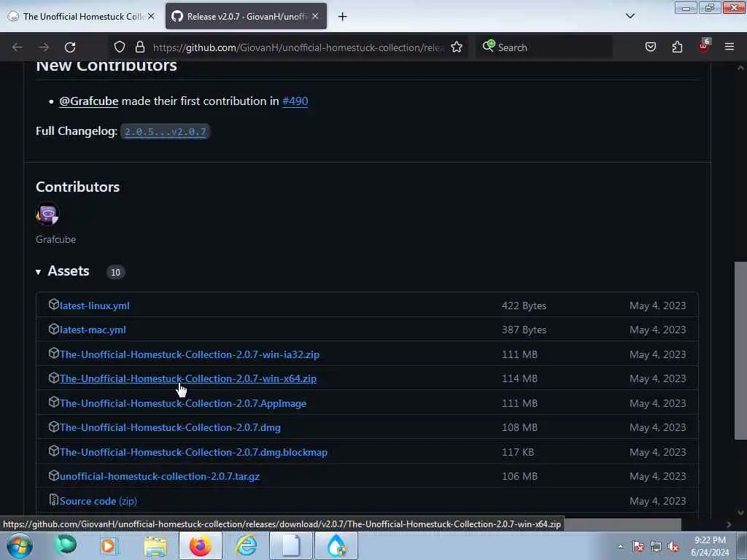Download Source code (zip)
This screenshot has width=747, height=560.
tap(98, 501)
